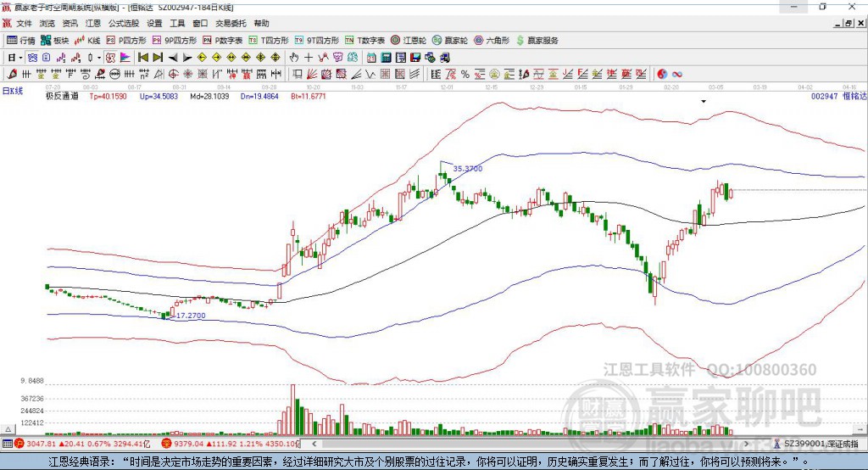Screen dimensions: 868x470
Task: Click the status bar grid icon
Action: point(7,444)
